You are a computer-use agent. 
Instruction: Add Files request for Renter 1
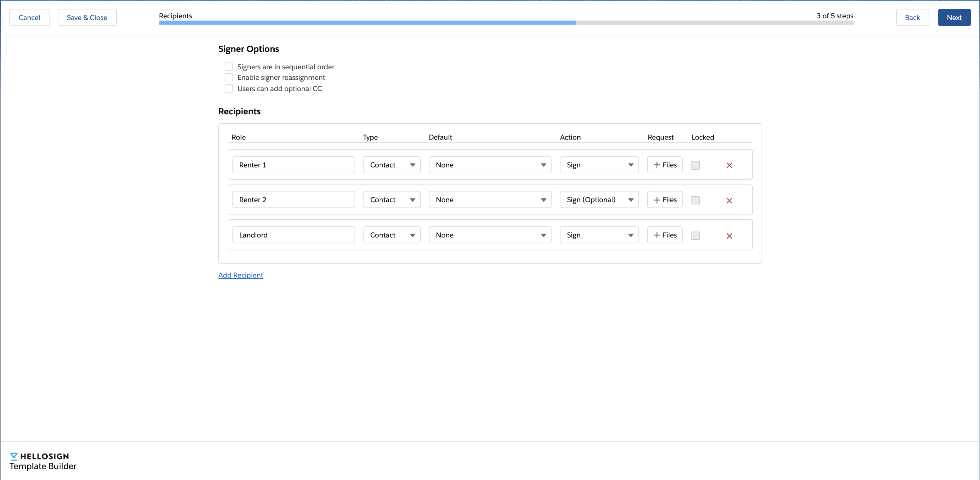point(665,165)
